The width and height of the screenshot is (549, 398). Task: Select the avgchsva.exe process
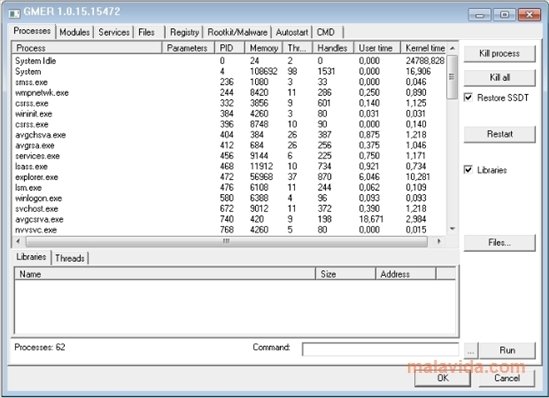(229, 135)
